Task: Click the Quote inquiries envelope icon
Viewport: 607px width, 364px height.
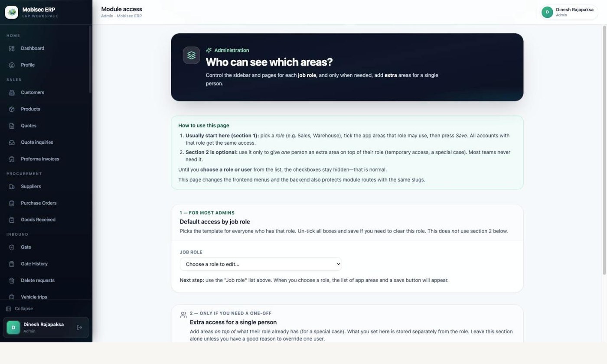Action: pyautogui.click(x=12, y=143)
